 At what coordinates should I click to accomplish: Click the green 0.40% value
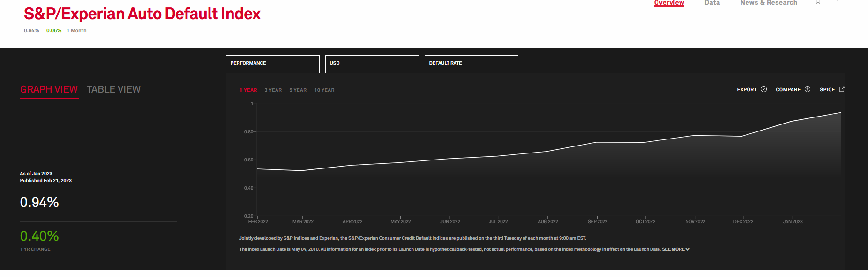(39, 236)
